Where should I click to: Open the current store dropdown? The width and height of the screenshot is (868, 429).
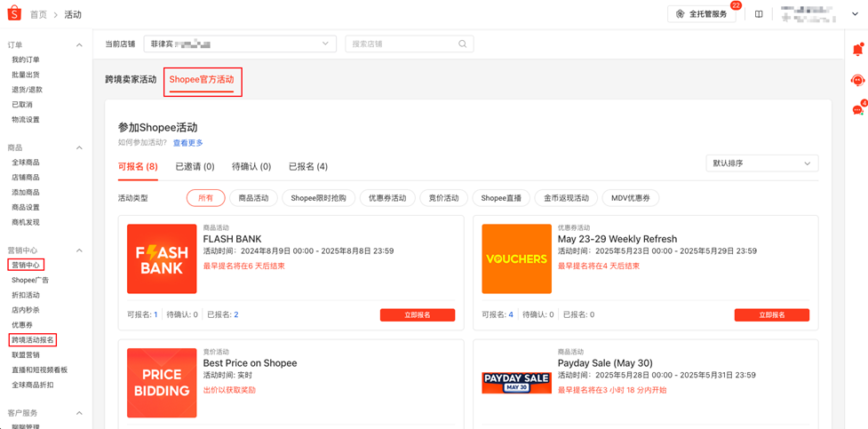click(240, 44)
